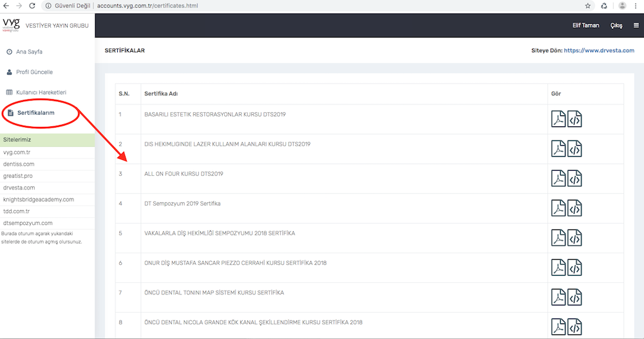This screenshot has height=339, width=644.
Task: Open PDF for Dis Hekimliginde Lazer certificate
Action: (x=558, y=149)
